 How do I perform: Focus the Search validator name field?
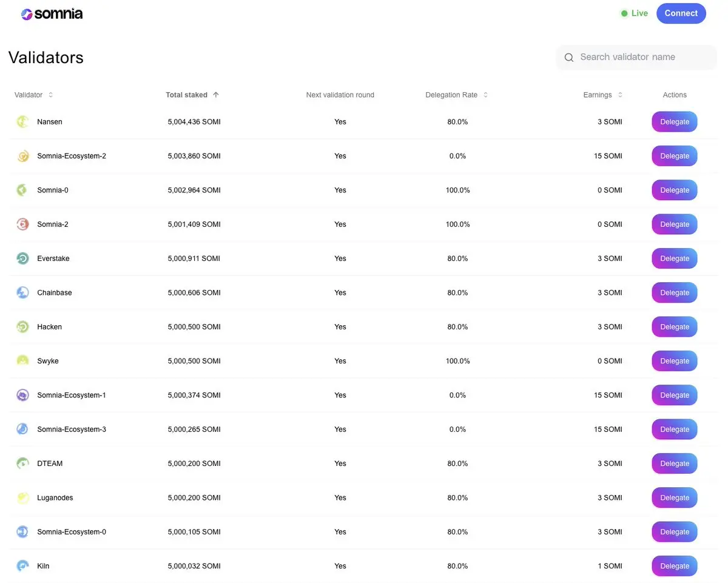pyautogui.click(x=636, y=57)
